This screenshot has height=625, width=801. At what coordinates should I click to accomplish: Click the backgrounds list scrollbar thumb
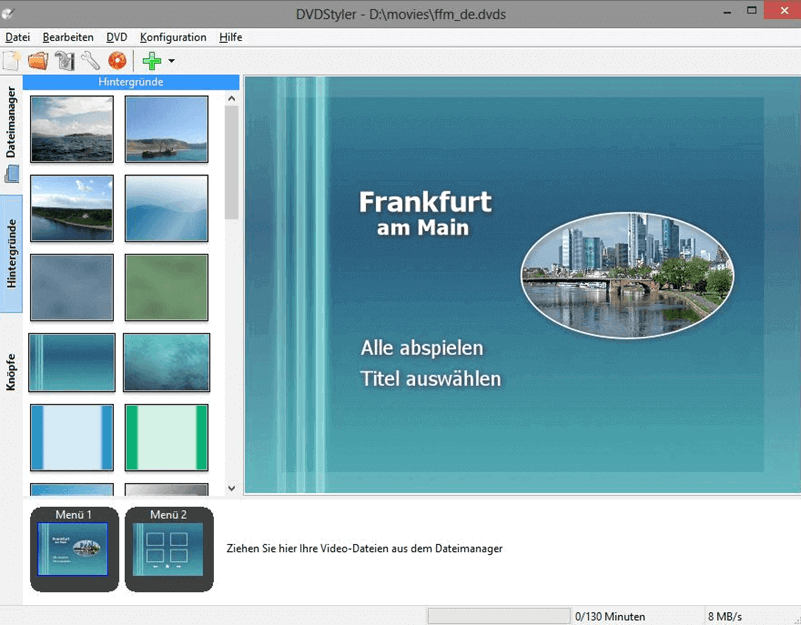(x=231, y=163)
